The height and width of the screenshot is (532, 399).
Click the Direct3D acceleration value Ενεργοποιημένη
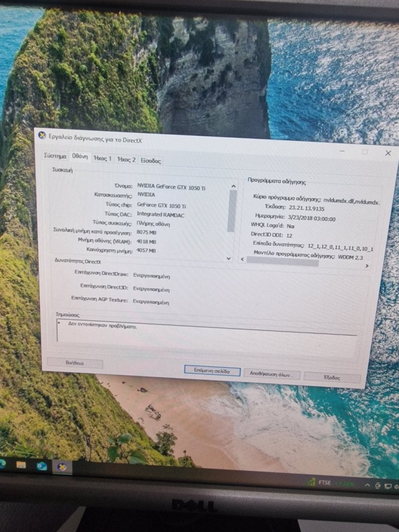151,289
